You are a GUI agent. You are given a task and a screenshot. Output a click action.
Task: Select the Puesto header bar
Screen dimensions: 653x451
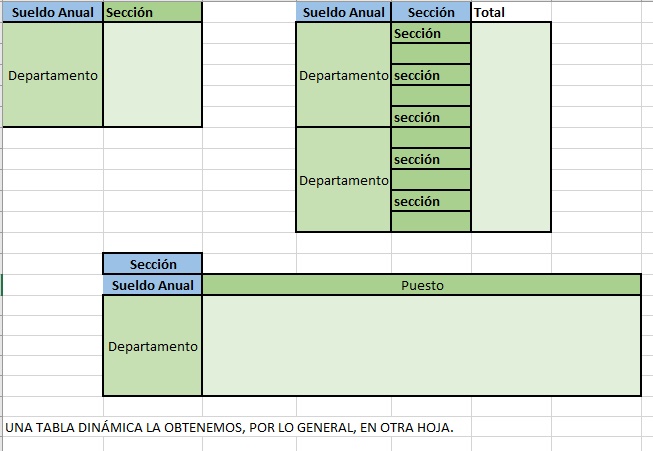pos(422,285)
